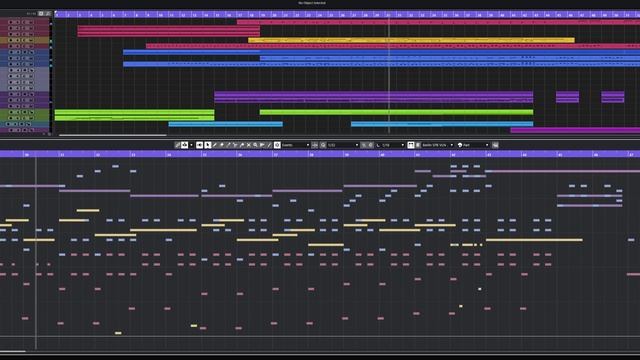Select the magenta part on the bottom track
Viewport: 640px width, 360px height.
[x=575, y=130]
